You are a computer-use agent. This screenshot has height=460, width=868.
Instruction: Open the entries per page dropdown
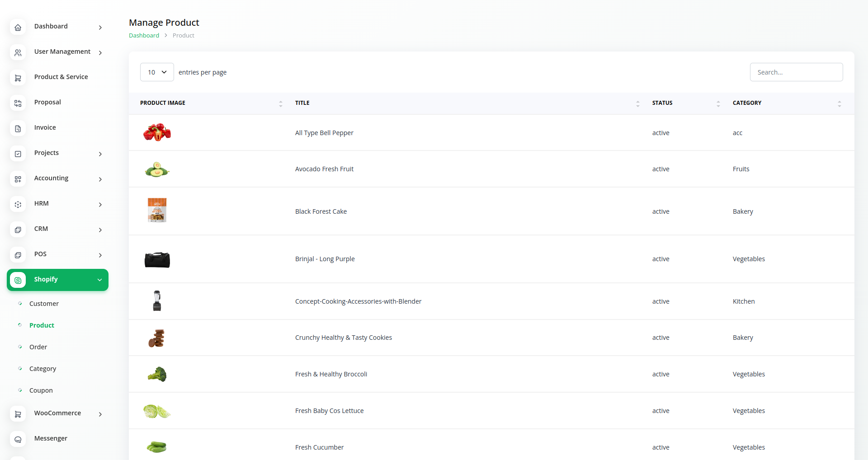(157, 72)
